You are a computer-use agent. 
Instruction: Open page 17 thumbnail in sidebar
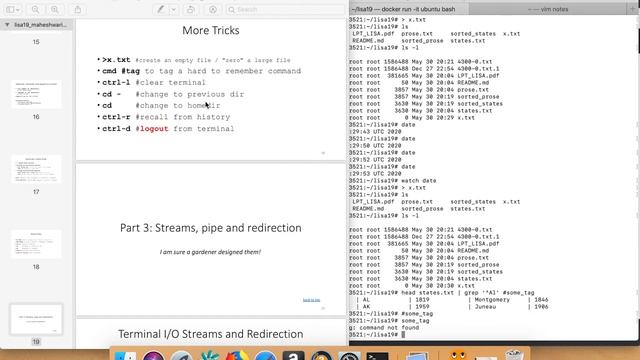(36, 169)
